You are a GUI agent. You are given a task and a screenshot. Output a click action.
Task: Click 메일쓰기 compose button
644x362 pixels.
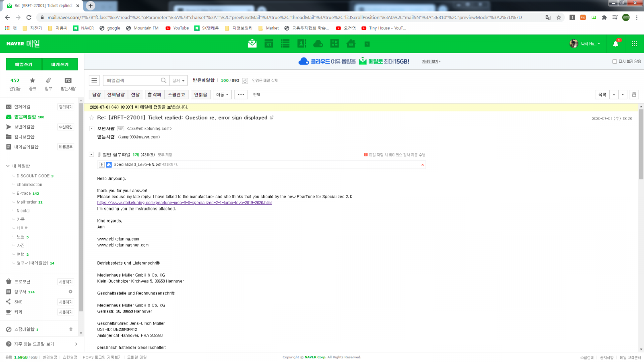(24, 64)
